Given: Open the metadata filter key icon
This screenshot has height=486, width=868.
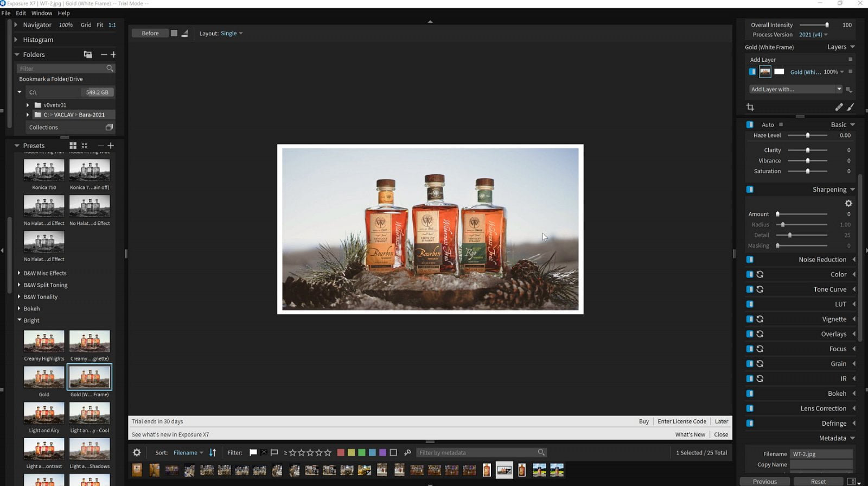Looking at the screenshot, I should 407,452.
